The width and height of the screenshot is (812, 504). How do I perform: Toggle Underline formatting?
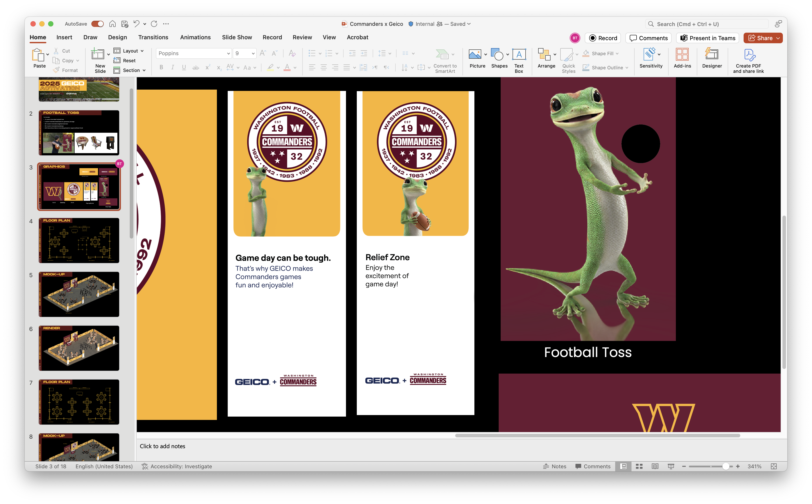[184, 68]
